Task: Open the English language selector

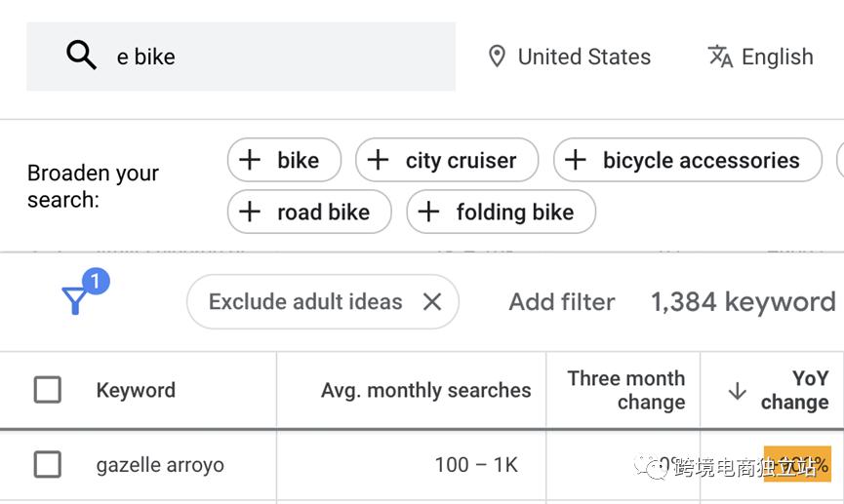Action: point(777,57)
